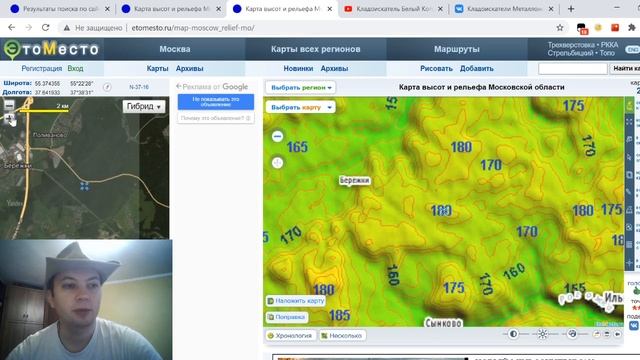Open the Карты link under Москва
The width and height of the screenshot is (640, 360).
click(x=157, y=69)
